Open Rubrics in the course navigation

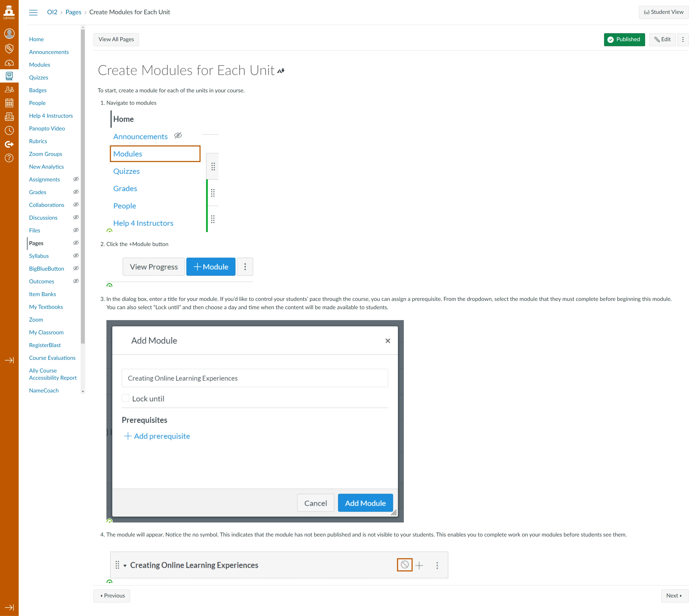pos(38,141)
